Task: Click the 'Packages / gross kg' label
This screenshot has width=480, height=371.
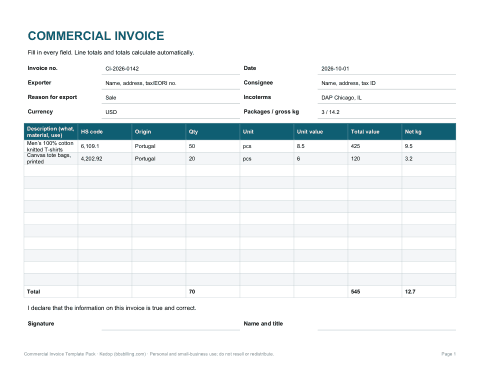Action: pyautogui.click(x=271, y=112)
